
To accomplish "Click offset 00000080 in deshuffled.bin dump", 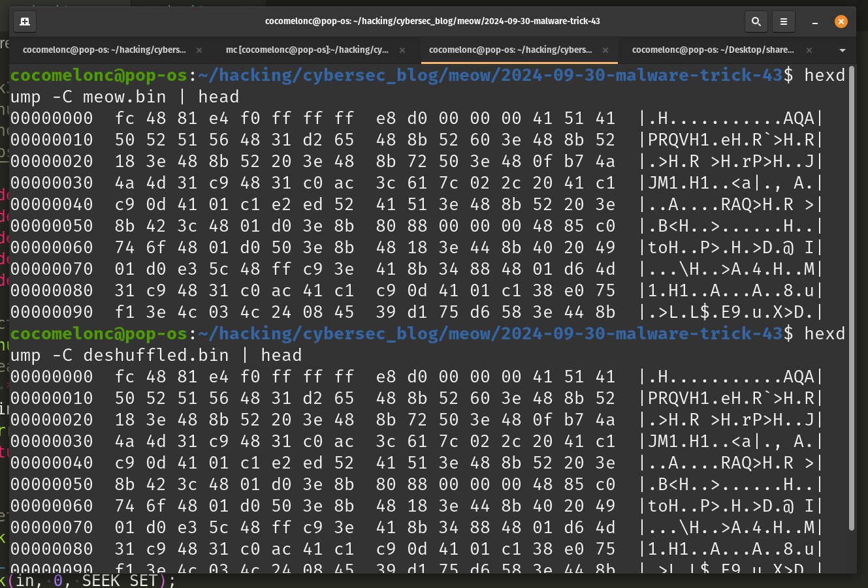I will [x=52, y=549].
